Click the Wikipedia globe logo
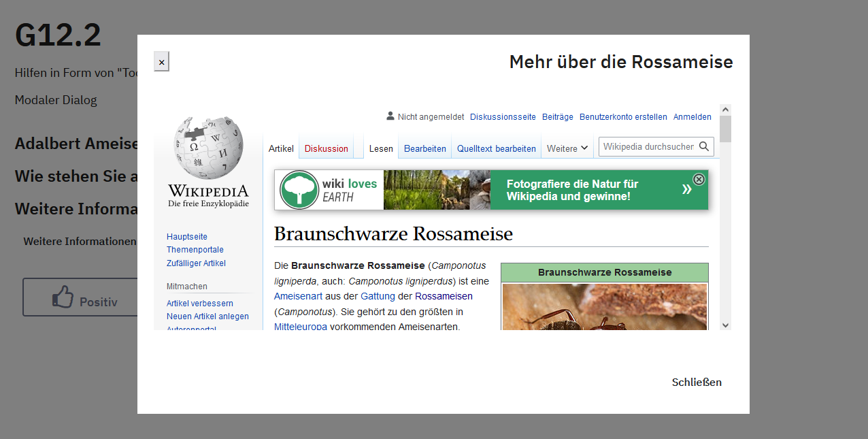The height and width of the screenshot is (439, 868). [x=208, y=147]
